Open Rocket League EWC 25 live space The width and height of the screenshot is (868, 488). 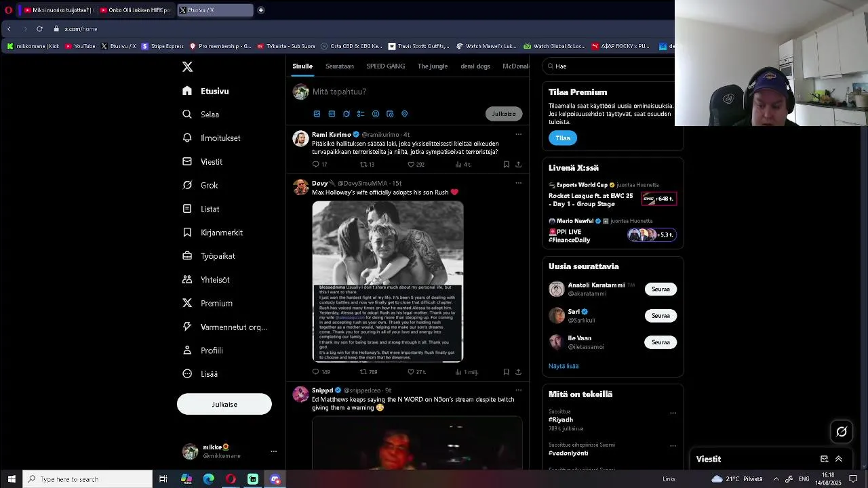[x=612, y=195]
